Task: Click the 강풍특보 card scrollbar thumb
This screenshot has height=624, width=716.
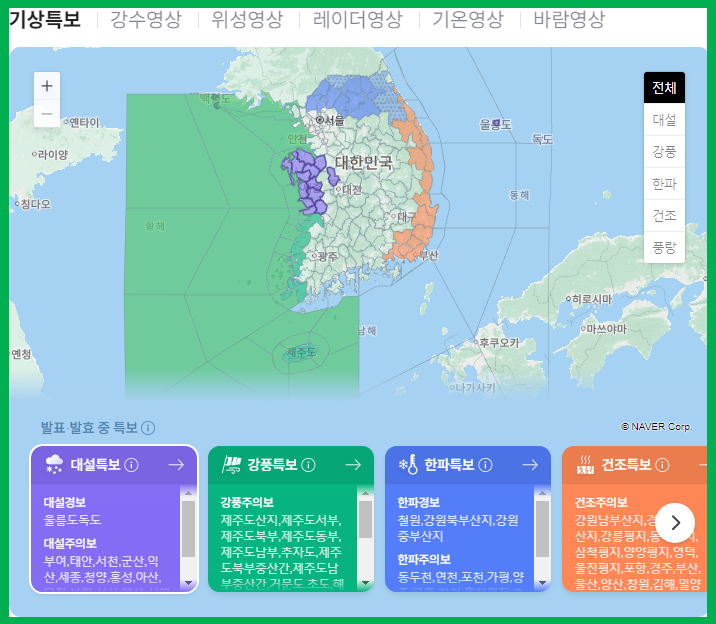Action: [365, 520]
